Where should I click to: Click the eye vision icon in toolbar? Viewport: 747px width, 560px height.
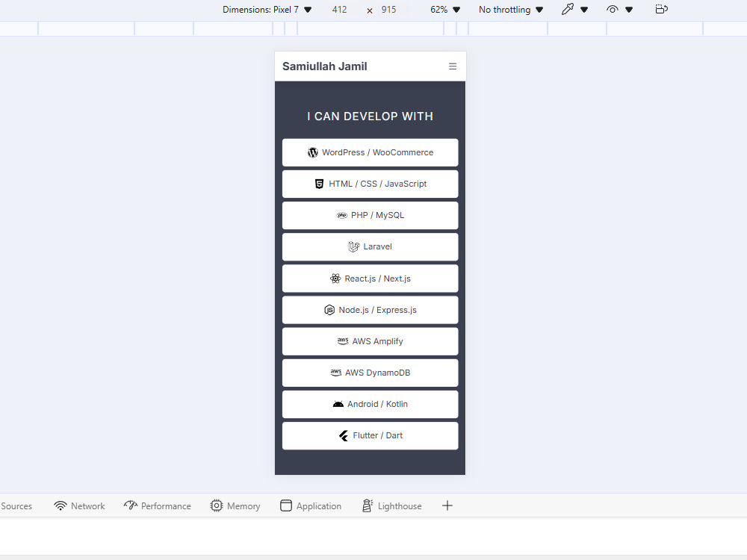coord(613,10)
